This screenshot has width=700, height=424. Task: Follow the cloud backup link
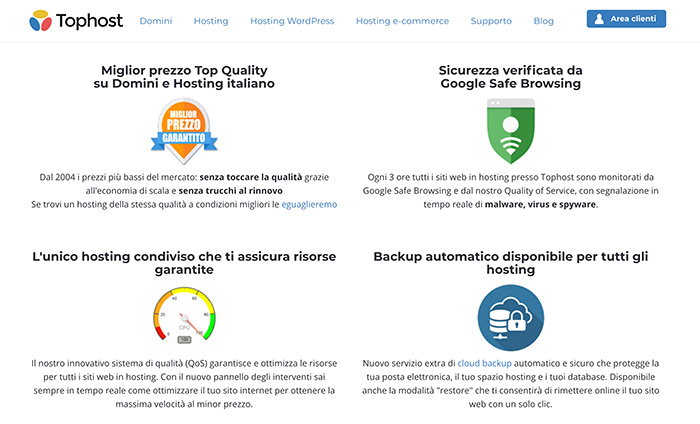point(484,363)
